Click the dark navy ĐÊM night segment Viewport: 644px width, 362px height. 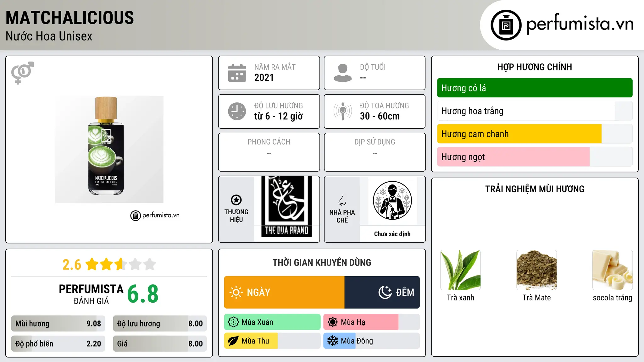click(382, 292)
